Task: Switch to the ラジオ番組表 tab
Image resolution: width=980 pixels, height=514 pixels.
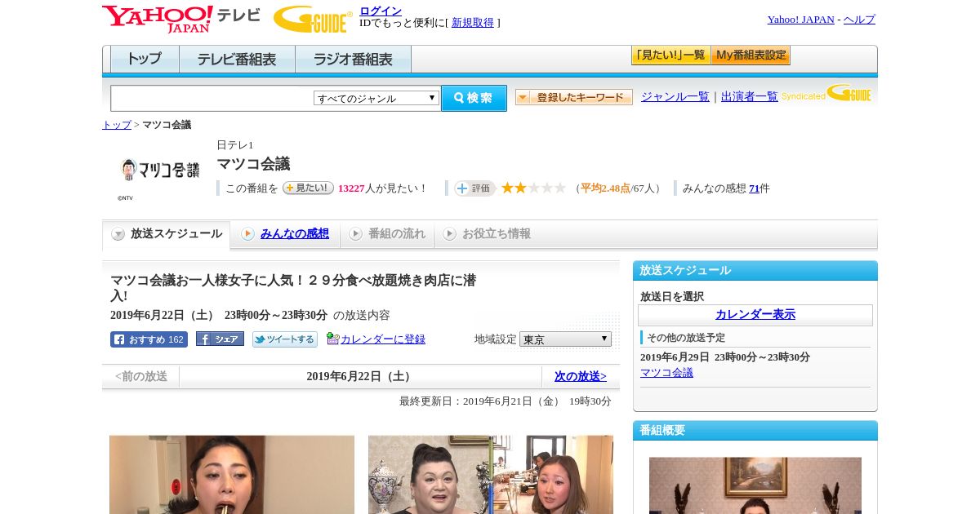Action: pos(353,59)
